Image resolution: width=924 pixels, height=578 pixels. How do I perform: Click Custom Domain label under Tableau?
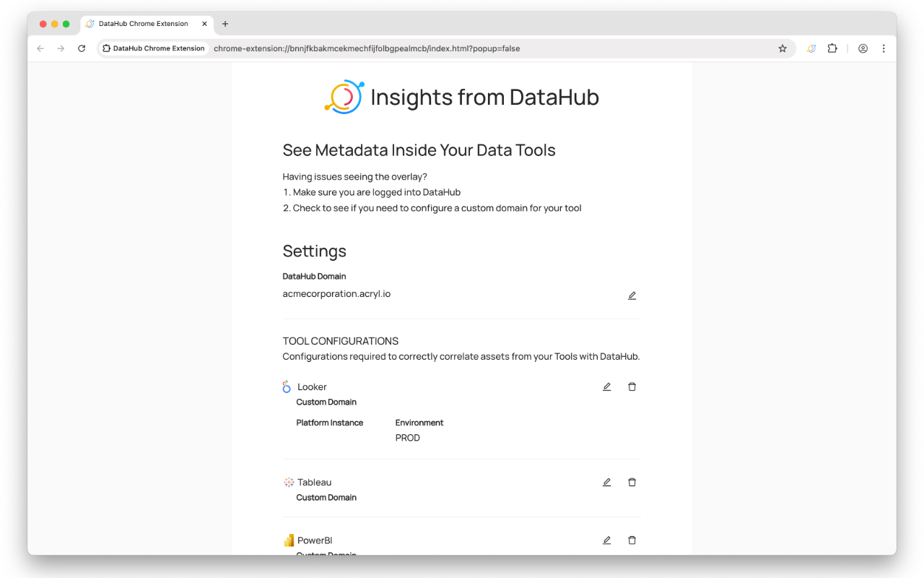point(326,497)
